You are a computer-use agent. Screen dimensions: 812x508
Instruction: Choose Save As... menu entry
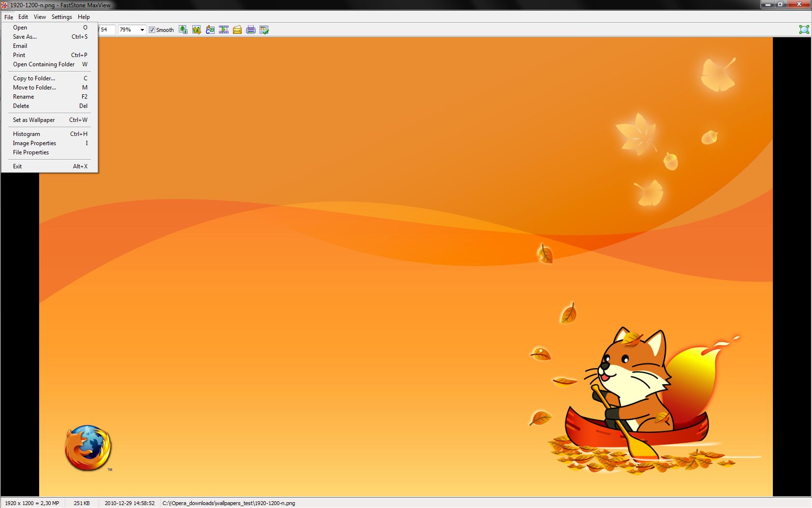(49, 37)
